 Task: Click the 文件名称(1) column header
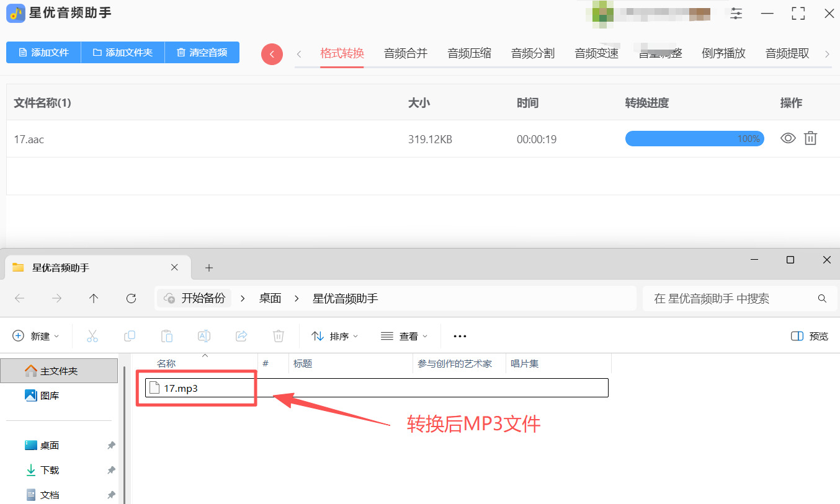pyautogui.click(x=43, y=103)
